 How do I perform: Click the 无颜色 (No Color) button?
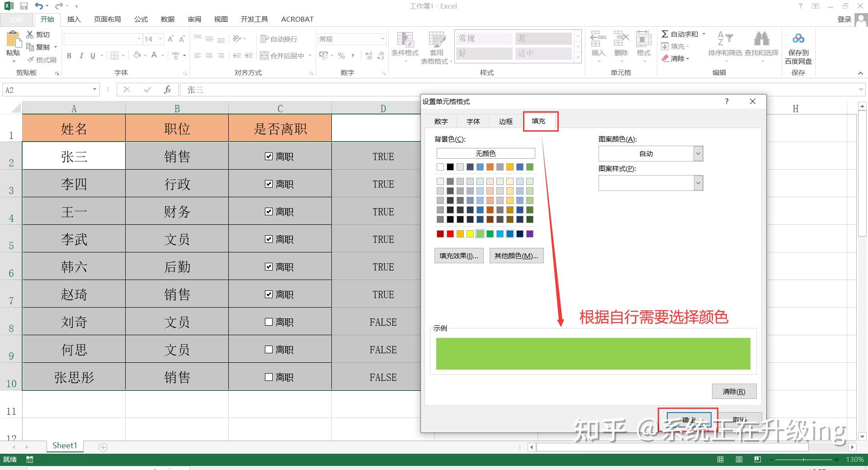(486, 154)
